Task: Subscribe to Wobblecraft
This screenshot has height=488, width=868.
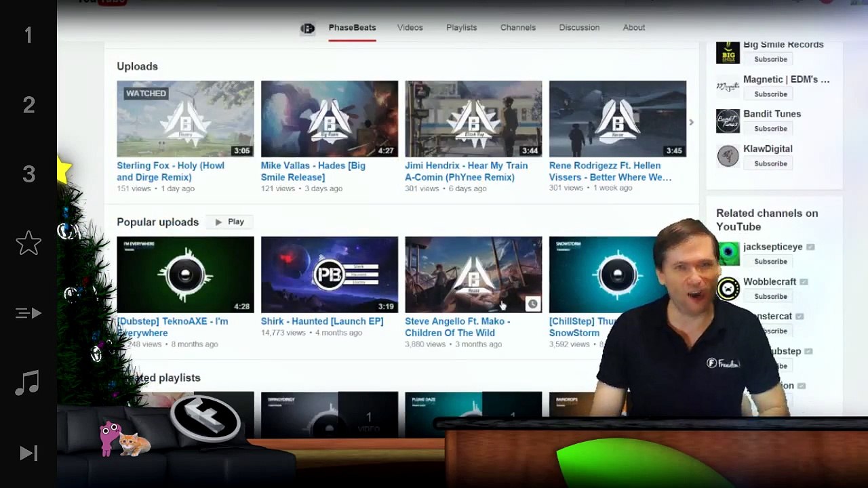Action: 770,296
